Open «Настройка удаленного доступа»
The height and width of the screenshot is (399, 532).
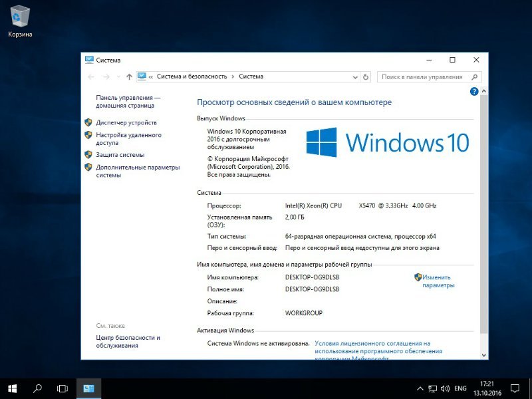(128, 139)
